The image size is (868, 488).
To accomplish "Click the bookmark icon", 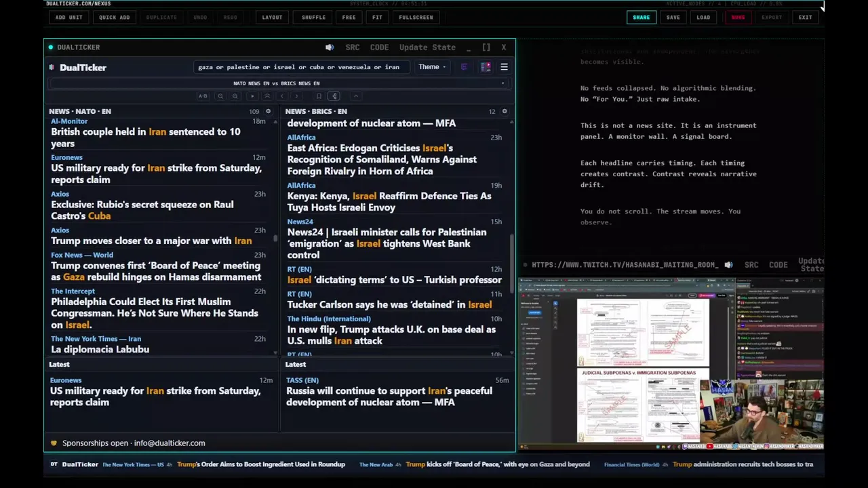I will pyautogui.click(x=319, y=96).
